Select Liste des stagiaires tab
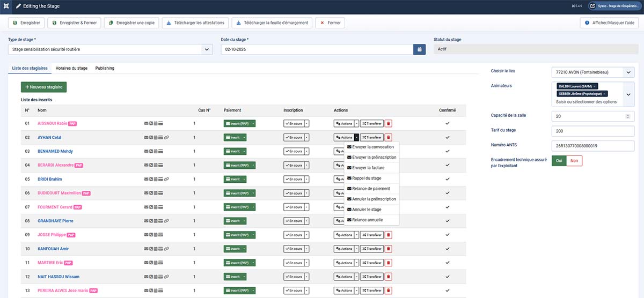 coord(30,68)
